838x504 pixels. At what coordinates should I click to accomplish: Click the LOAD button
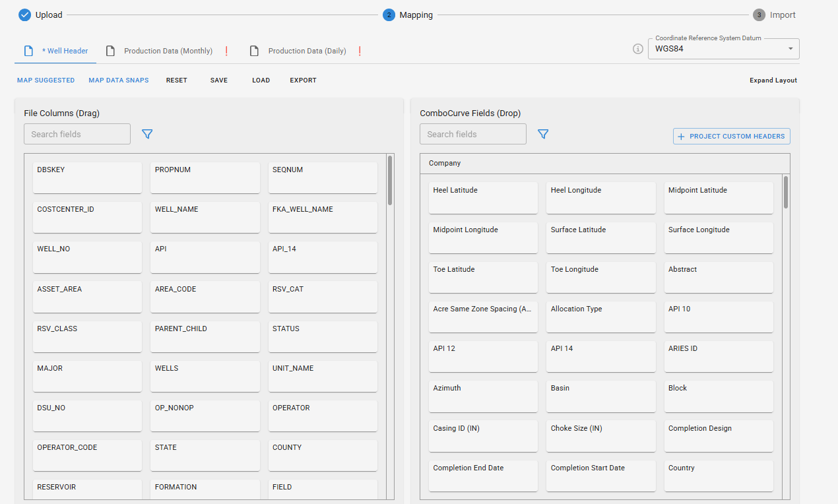point(261,80)
